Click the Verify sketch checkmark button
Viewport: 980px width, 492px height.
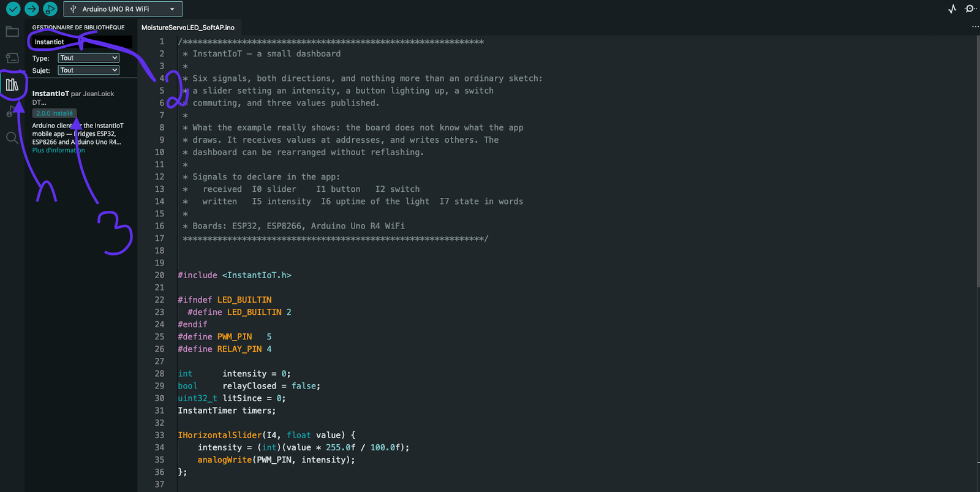coord(13,9)
